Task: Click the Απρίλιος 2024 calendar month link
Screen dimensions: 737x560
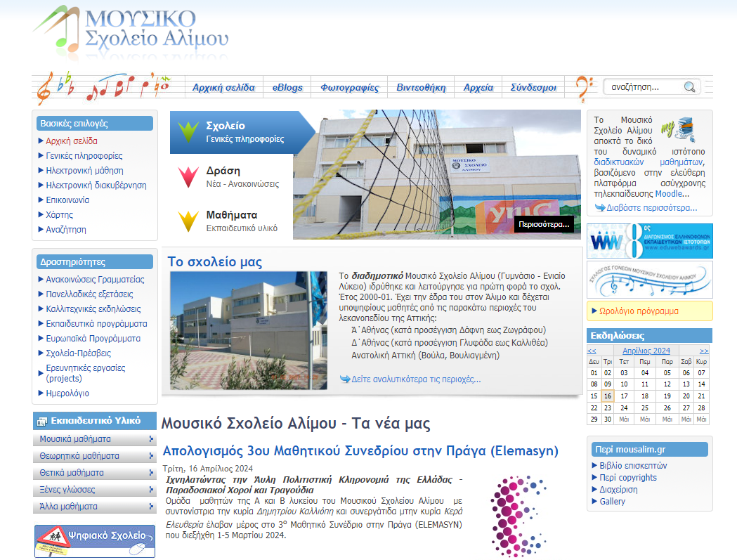Action: click(x=646, y=351)
